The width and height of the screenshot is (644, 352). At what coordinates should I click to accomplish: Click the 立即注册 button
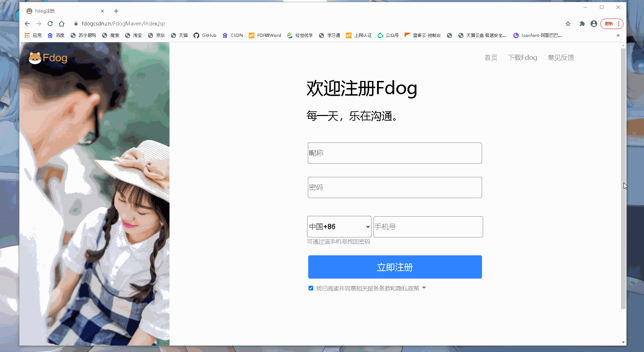click(x=395, y=267)
